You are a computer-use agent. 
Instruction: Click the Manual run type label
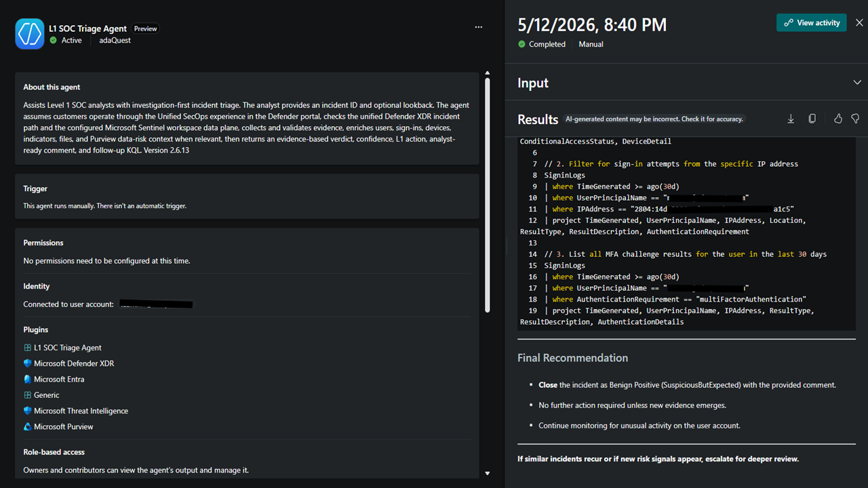591,44
